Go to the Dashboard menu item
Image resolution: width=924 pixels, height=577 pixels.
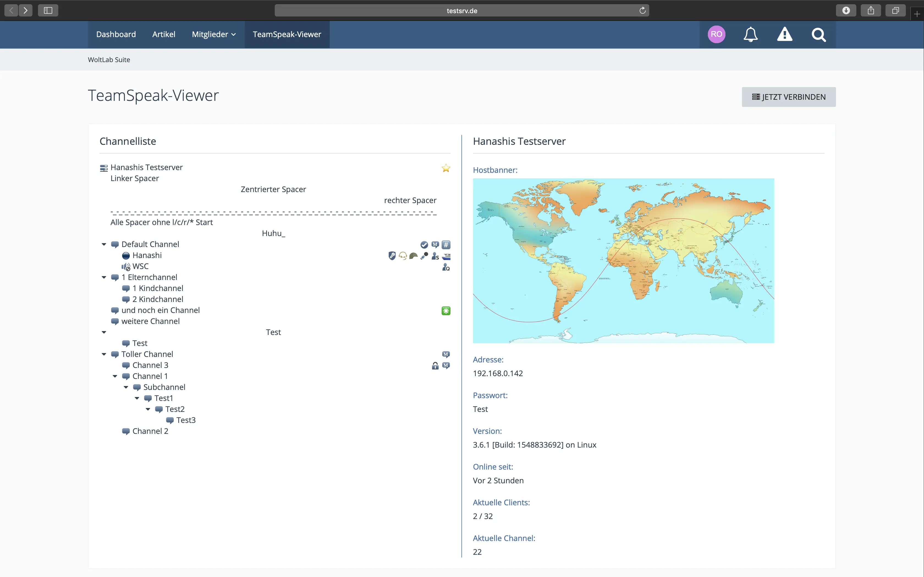116,34
